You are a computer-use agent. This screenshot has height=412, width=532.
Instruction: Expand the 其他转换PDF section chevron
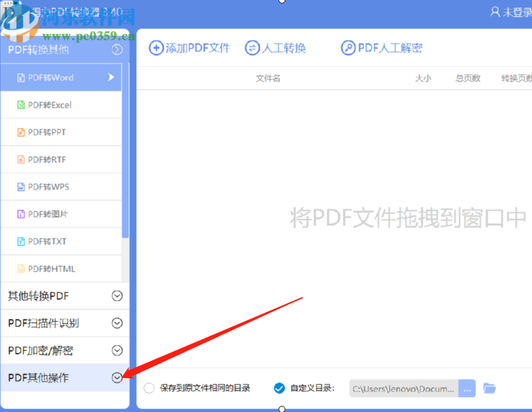tap(117, 296)
